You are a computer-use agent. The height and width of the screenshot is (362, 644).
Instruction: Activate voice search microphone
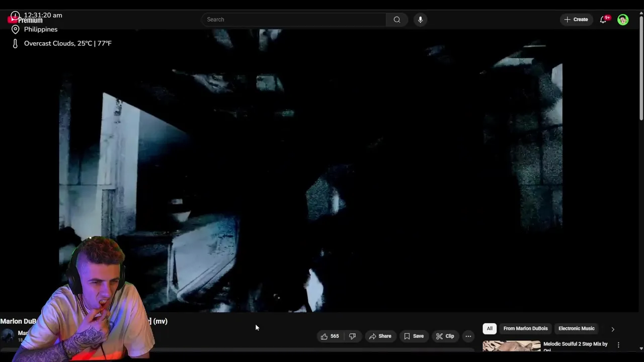(421, 20)
